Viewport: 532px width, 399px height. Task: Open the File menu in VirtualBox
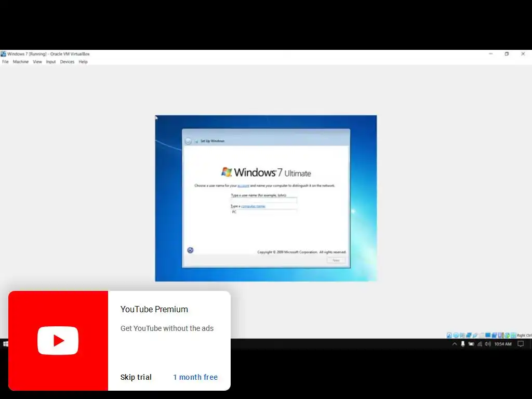pyautogui.click(x=5, y=62)
